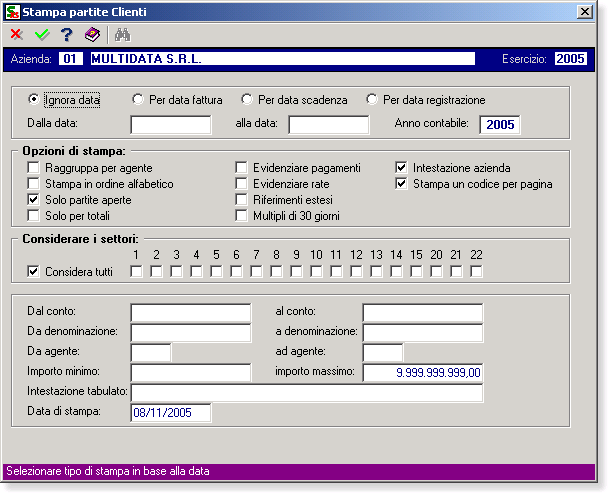Image resolution: width=609 pixels, height=494 pixels.
Task: Tick settore 12 checkbox
Action: coord(356,271)
